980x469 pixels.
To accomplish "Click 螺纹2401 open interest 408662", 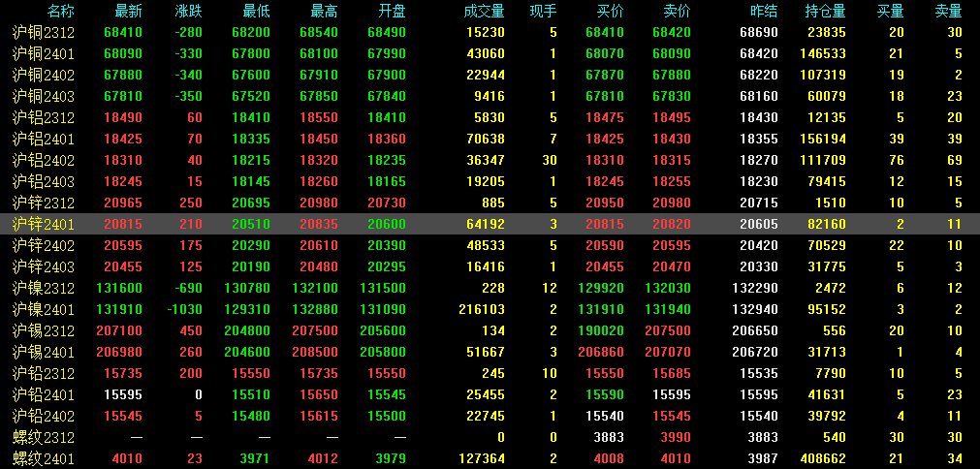I will pyautogui.click(x=823, y=459).
